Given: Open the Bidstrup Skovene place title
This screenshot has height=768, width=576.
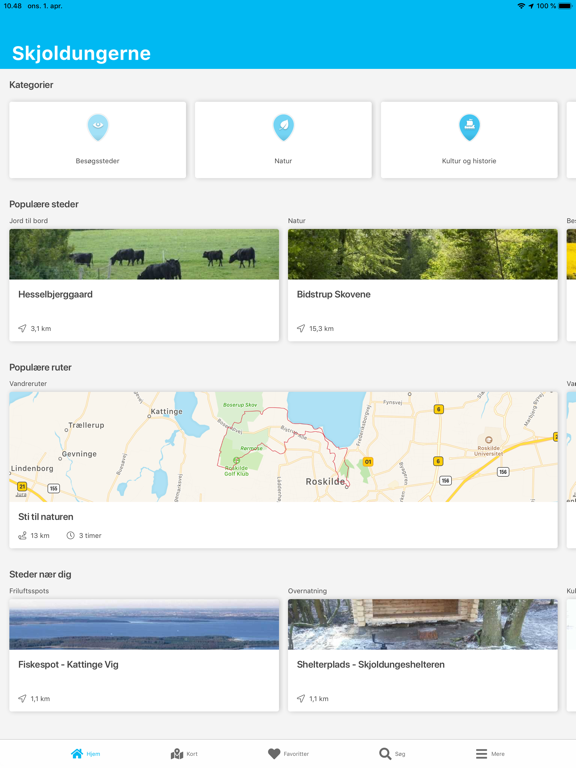Looking at the screenshot, I should tap(334, 294).
